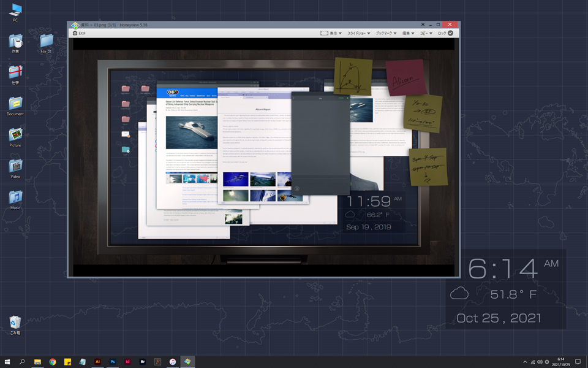Toggle the ロック (lock) checkmark
This screenshot has width=588, height=368.
coord(450,33)
